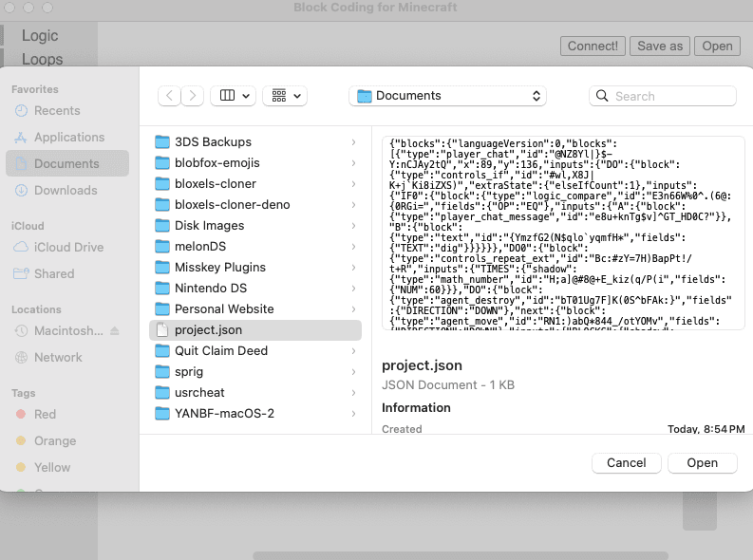Select Recents in the sidebar

tap(57, 110)
